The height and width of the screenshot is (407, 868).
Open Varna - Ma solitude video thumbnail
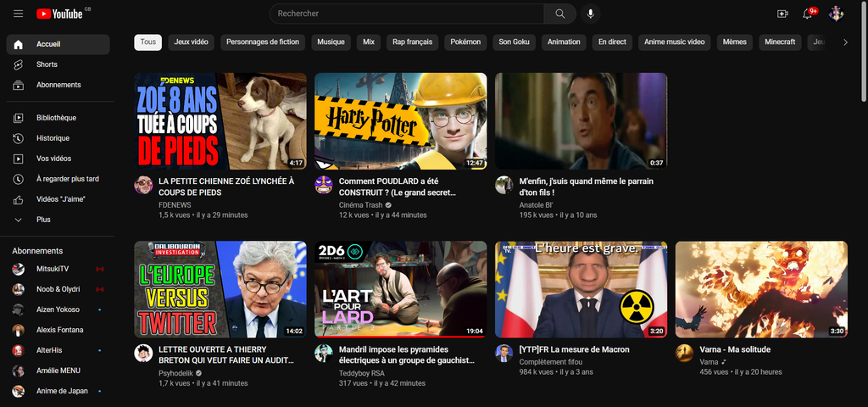pos(760,289)
